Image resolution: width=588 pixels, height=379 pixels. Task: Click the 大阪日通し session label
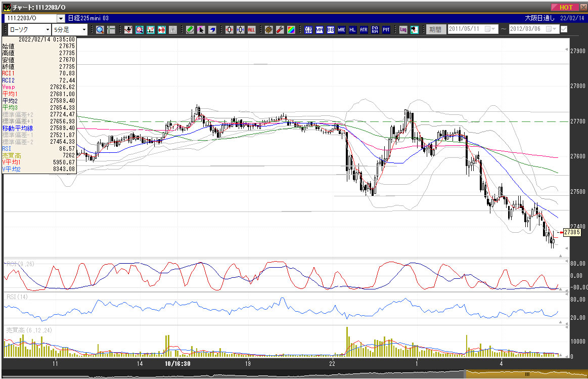539,18
